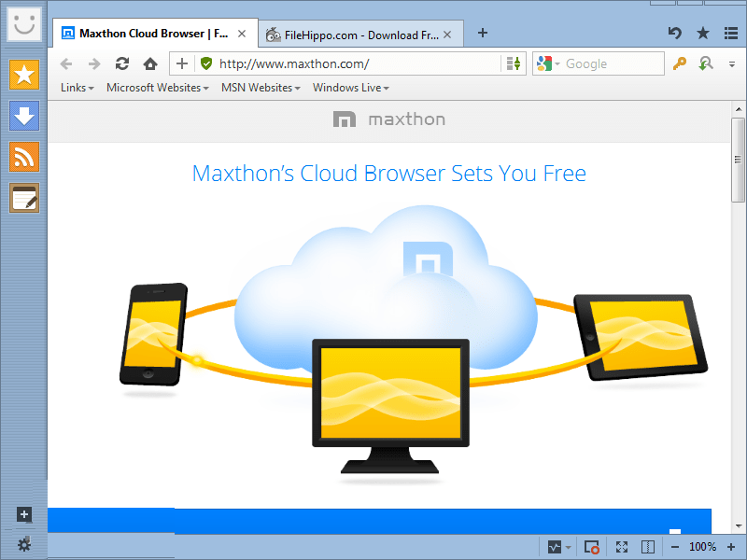Viewport: 747px width, 560px height.
Task: Open the RSS feed reader in sidebar
Action: coord(24,157)
